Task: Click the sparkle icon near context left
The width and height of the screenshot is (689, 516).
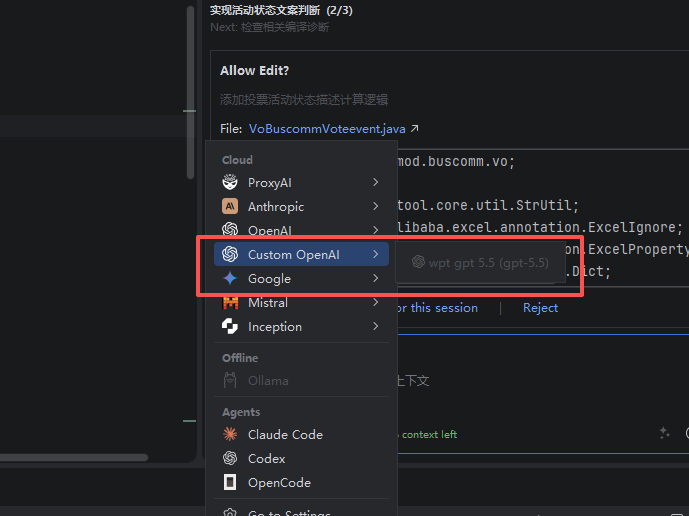Action: [664, 433]
